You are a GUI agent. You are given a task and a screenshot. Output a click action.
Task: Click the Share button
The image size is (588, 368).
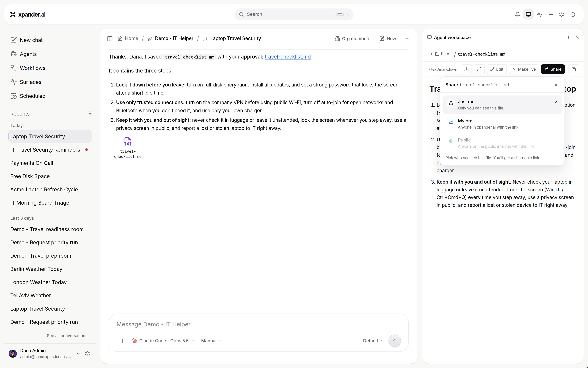point(553,69)
